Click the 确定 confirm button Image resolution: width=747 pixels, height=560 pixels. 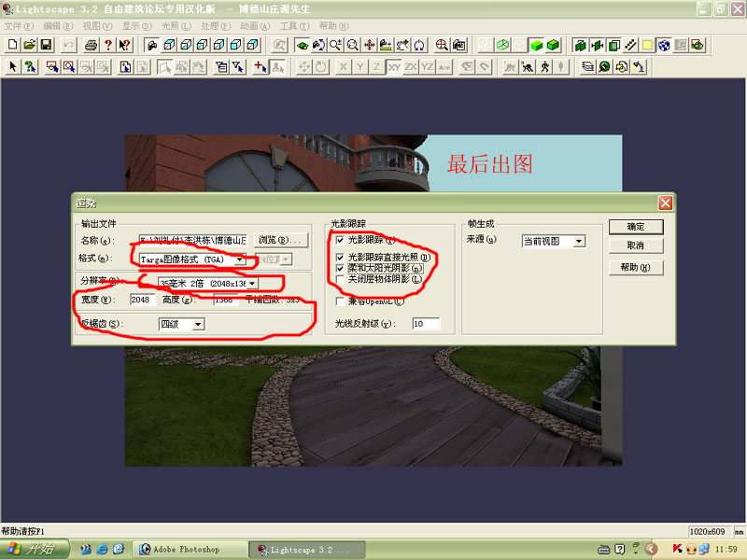pyautogui.click(x=636, y=227)
